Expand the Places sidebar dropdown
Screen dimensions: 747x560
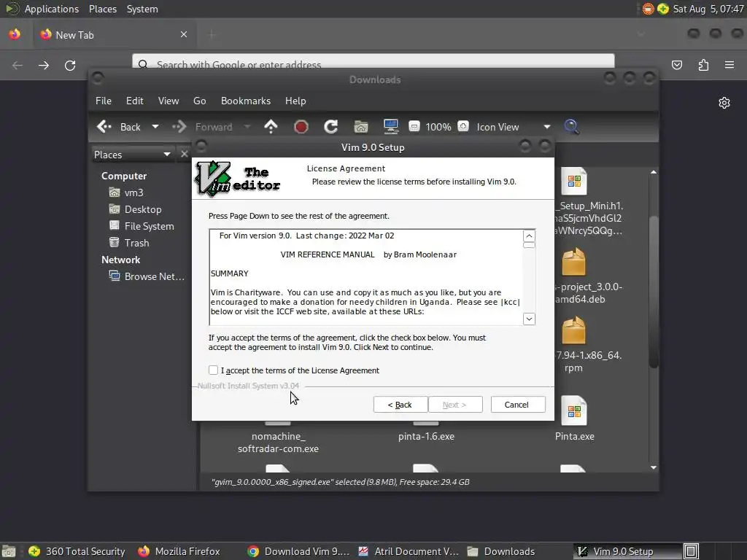[132, 155]
